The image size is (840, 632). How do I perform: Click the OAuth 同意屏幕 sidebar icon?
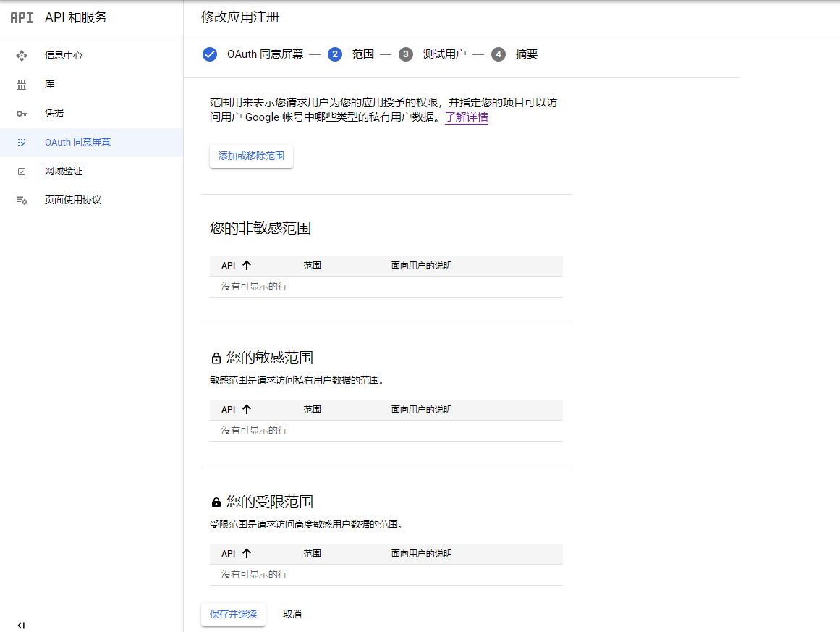(x=22, y=143)
